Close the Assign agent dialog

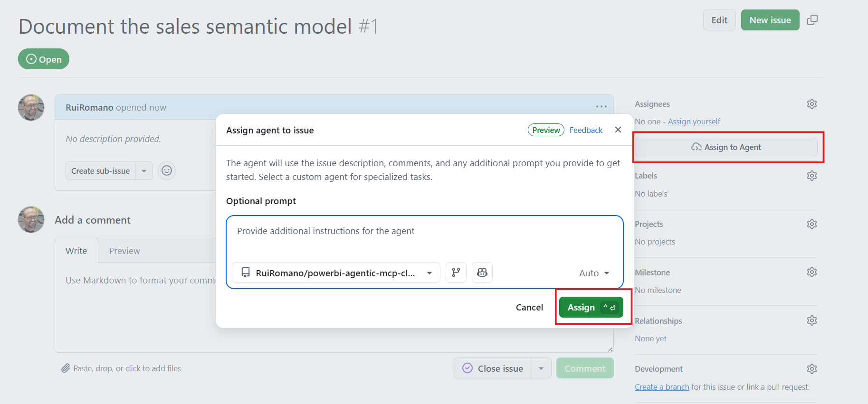pyautogui.click(x=618, y=130)
